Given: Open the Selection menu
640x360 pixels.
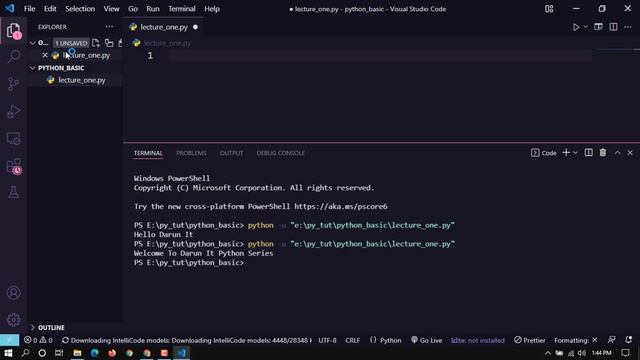Looking at the screenshot, I should 80,9.
